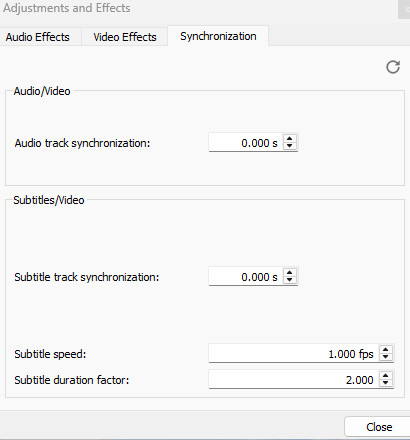Image resolution: width=410 pixels, height=440 pixels.
Task: Increase subtitle track synchronization with up arrow
Action: pyautogui.click(x=290, y=273)
